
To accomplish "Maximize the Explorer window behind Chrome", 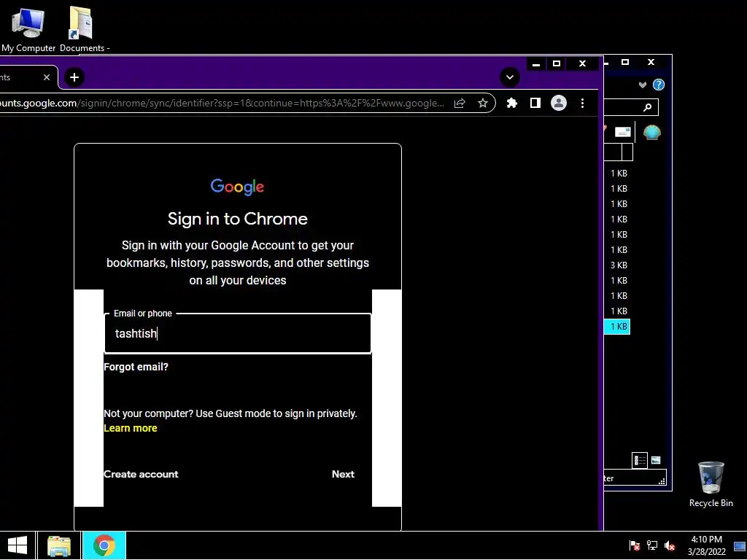I will (x=625, y=63).
